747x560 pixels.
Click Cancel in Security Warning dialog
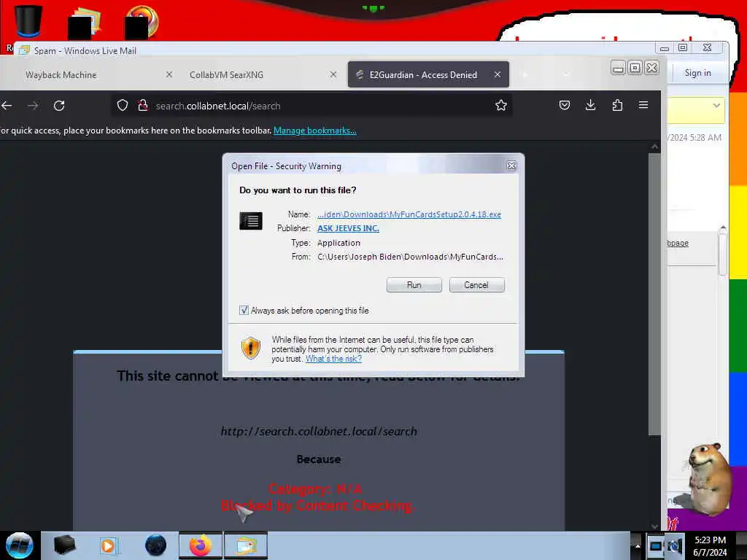click(476, 285)
